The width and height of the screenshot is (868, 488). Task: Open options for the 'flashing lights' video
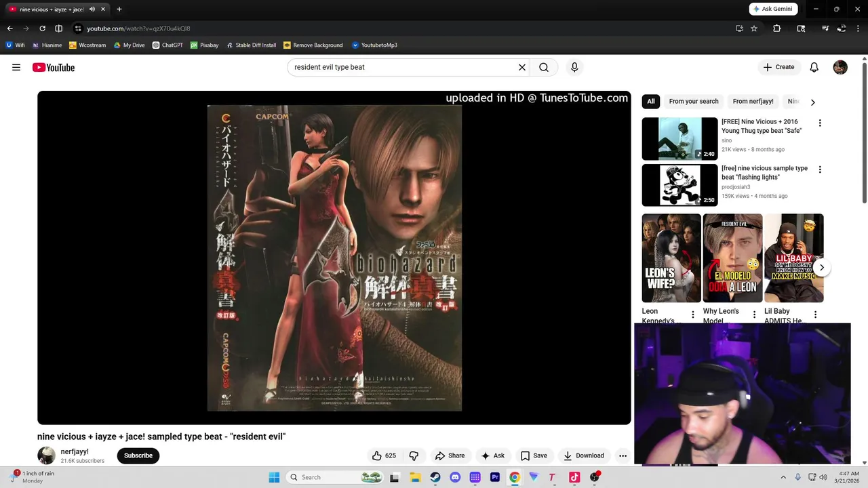point(820,169)
